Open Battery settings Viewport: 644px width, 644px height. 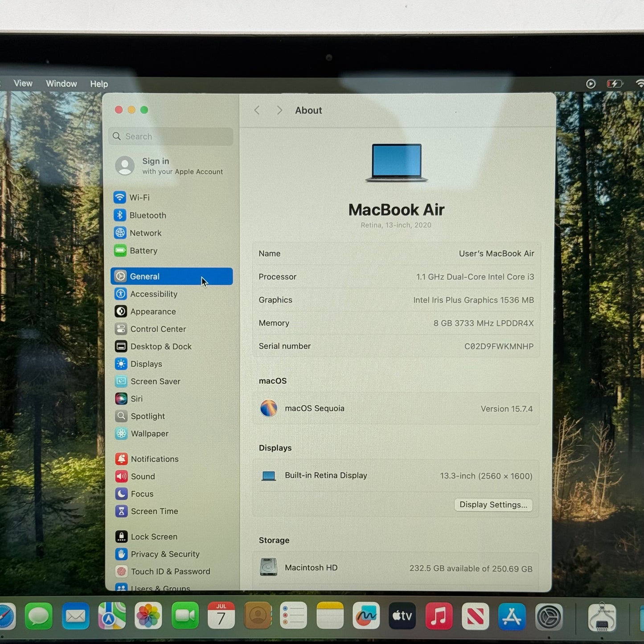pos(172,251)
